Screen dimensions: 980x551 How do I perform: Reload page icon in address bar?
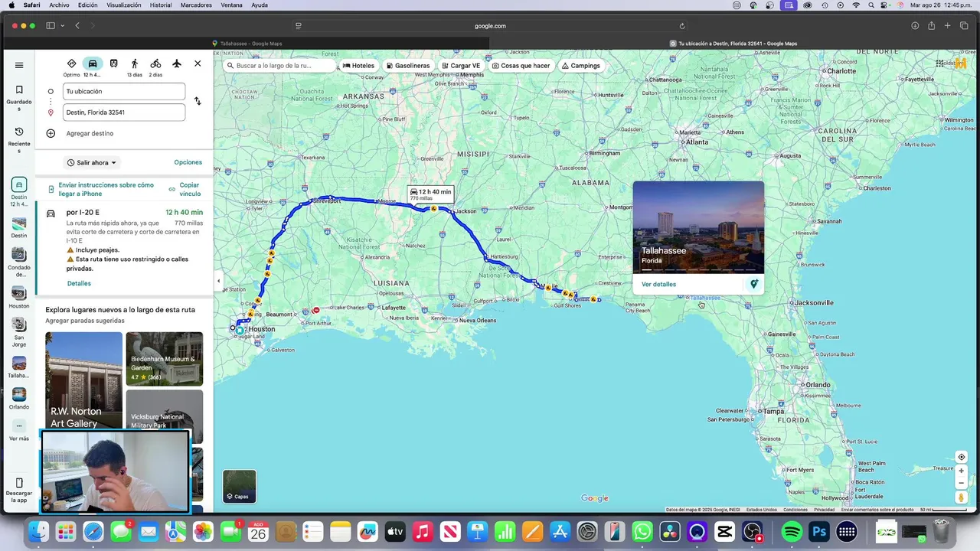[x=682, y=26]
